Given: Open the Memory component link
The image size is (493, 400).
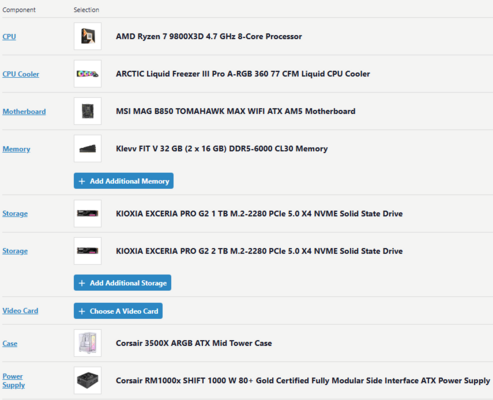Looking at the screenshot, I should click(16, 149).
